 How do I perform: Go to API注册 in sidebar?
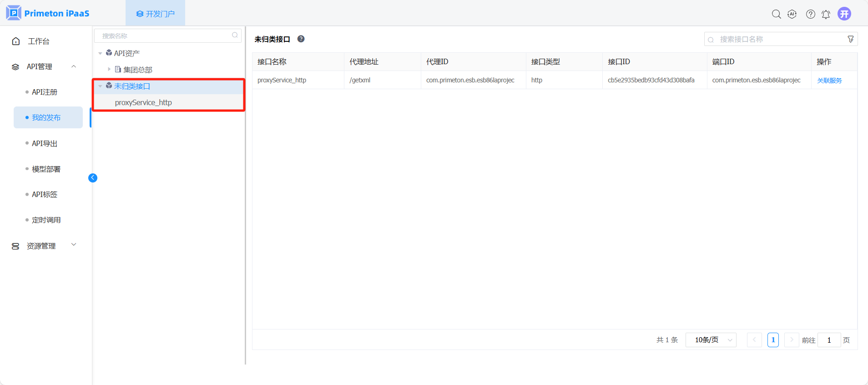(x=45, y=92)
